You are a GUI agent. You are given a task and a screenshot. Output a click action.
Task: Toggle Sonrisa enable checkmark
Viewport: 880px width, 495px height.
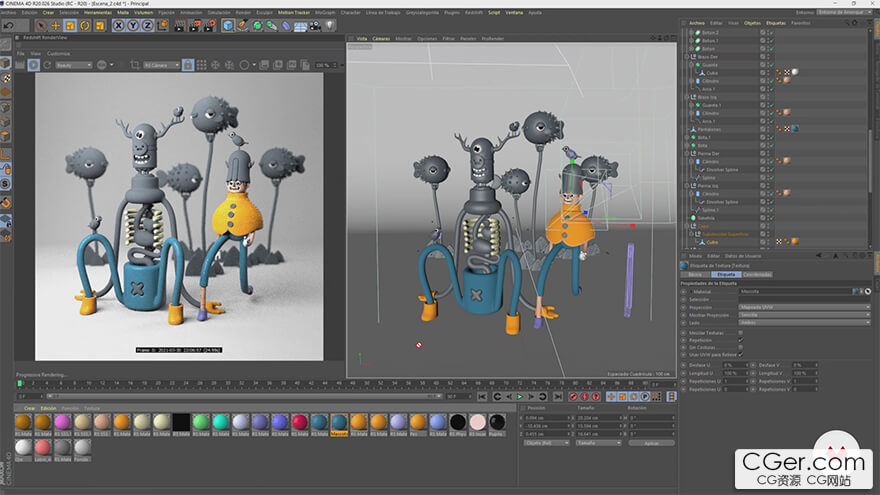tap(771, 218)
